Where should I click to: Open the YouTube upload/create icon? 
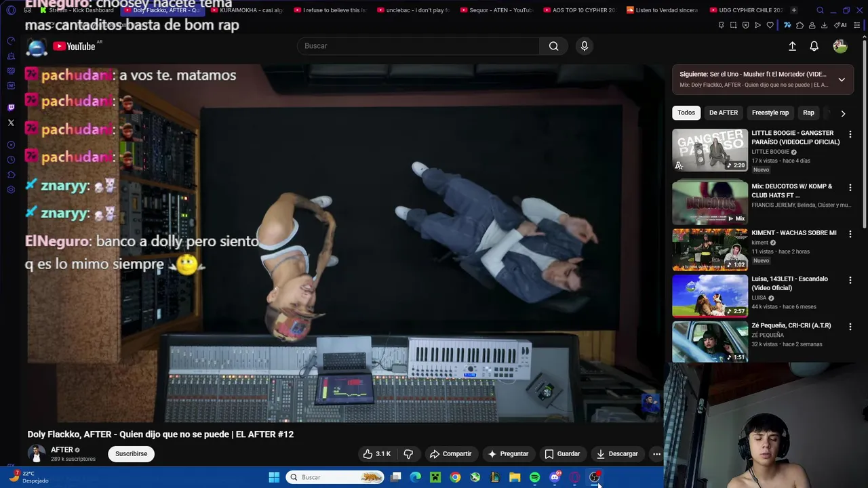pyautogui.click(x=792, y=46)
